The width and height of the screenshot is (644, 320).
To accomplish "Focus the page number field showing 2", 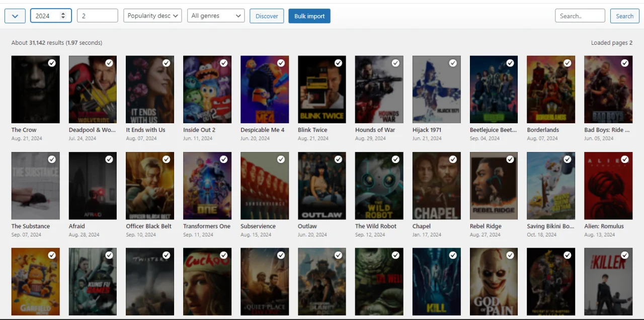I will [x=98, y=16].
